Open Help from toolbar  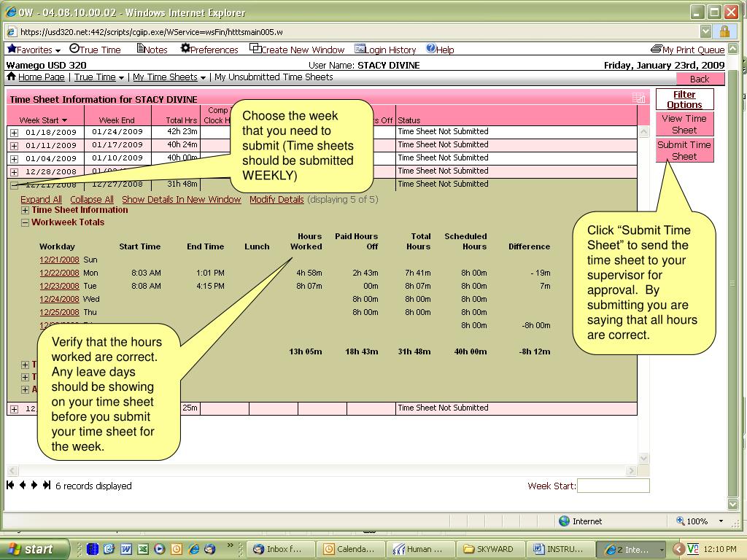[440, 50]
